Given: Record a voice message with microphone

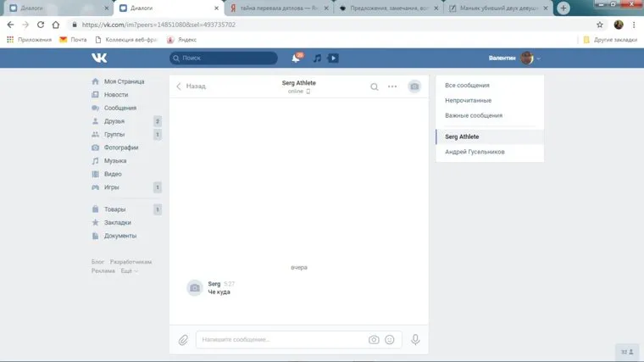Looking at the screenshot, I should [415, 340].
